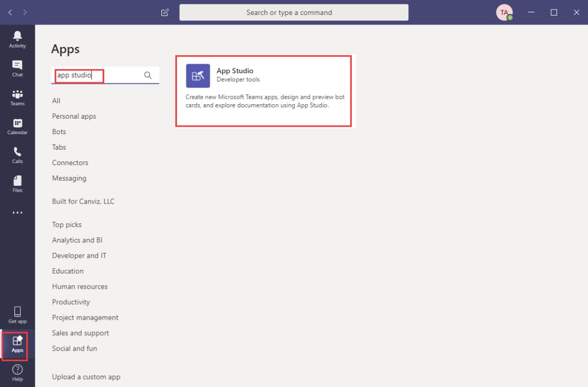Click the Get app phone icon
This screenshot has height=387, width=588.
[x=17, y=312]
